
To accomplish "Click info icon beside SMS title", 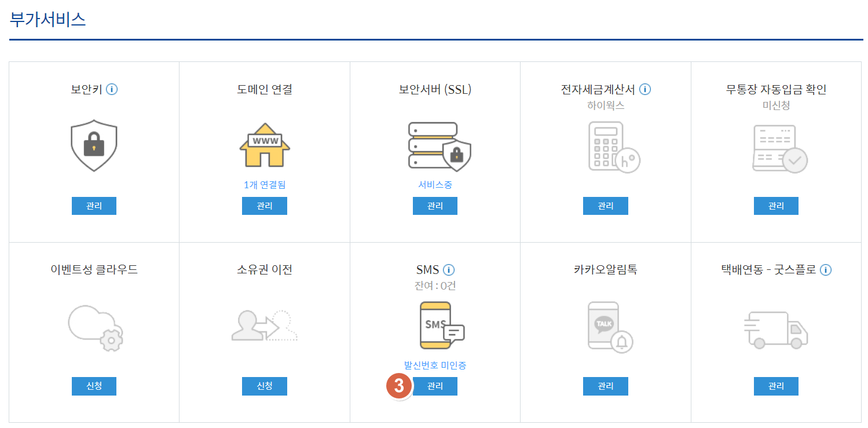I will [449, 269].
